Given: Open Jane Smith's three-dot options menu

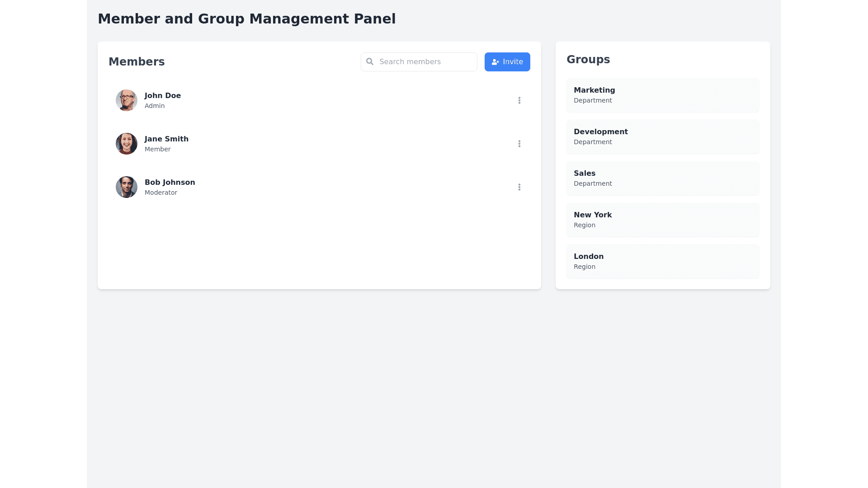Looking at the screenshot, I should tap(519, 144).
